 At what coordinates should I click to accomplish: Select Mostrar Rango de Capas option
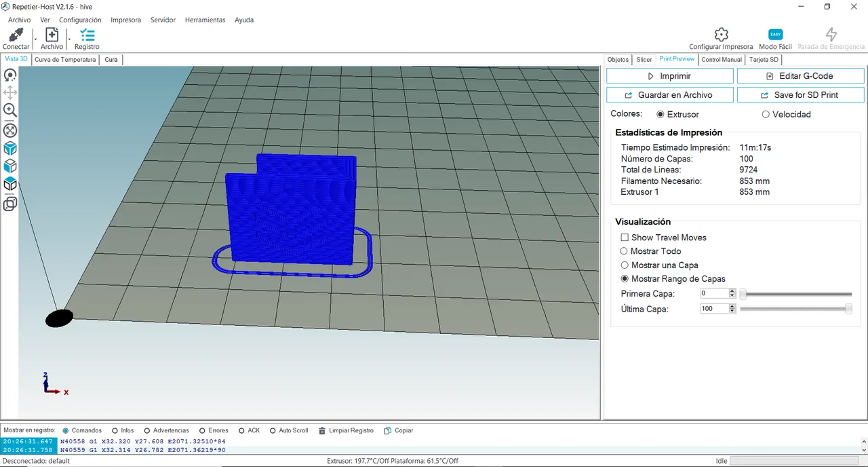tap(625, 279)
